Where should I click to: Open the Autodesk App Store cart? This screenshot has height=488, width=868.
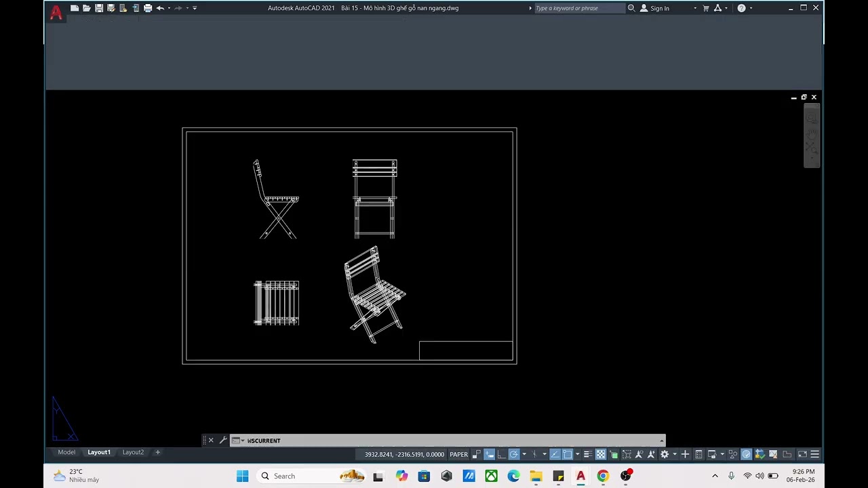706,8
